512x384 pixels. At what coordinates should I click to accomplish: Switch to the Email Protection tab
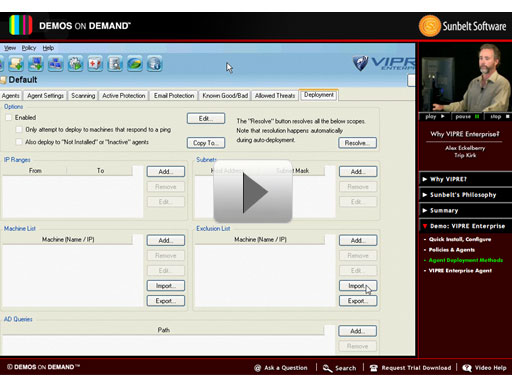click(174, 96)
